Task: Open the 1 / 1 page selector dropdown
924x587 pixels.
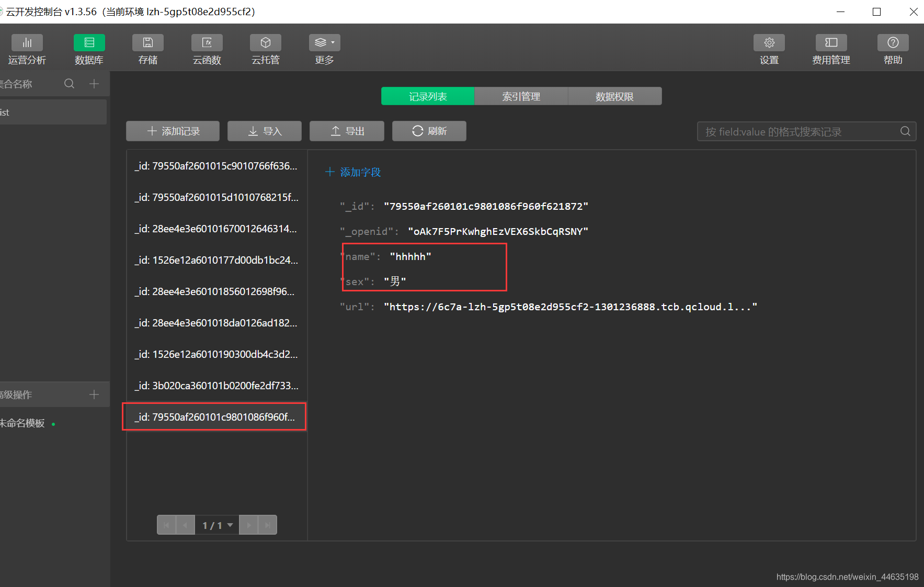Action: 217,525
